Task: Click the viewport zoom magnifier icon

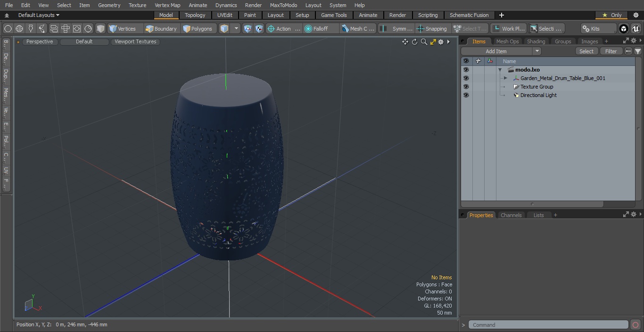Action: (x=424, y=42)
